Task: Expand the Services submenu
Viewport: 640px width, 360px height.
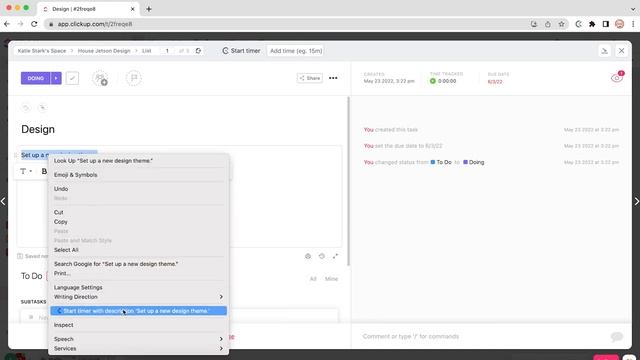Action: 138,349
